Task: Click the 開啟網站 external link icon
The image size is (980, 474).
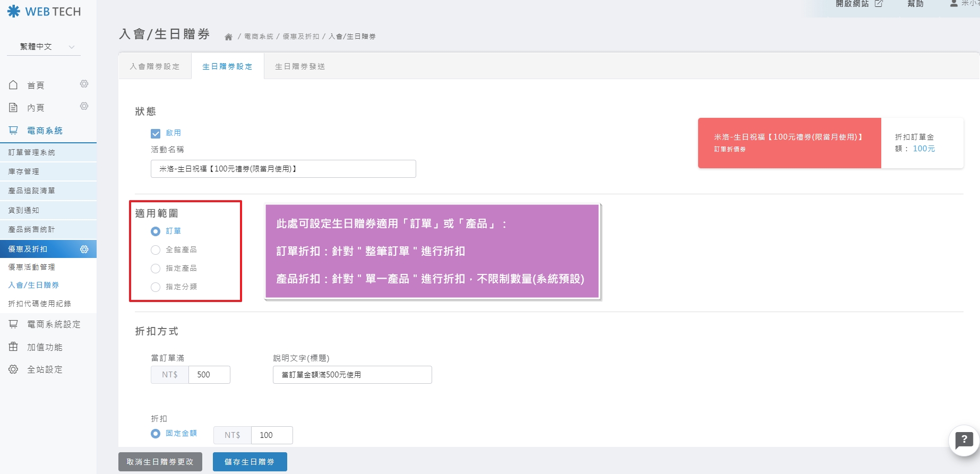Action: click(879, 4)
